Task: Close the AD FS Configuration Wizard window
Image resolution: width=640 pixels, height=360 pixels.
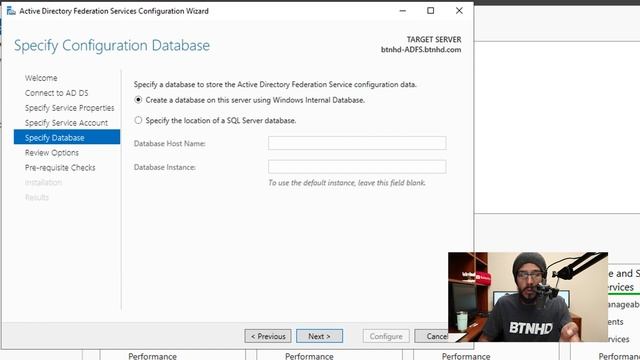Action: 459,11
